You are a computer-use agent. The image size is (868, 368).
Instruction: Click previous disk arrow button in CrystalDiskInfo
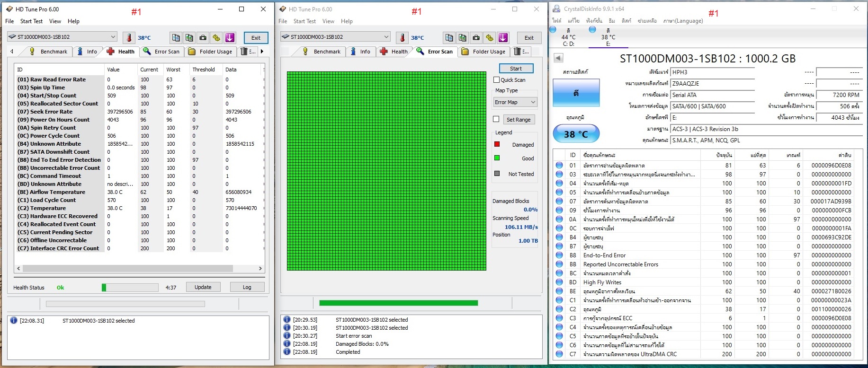pyautogui.click(x=558, y=58)
